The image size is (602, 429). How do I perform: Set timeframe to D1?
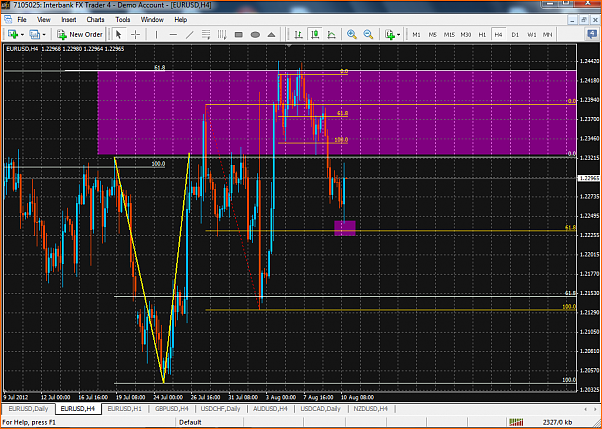(515, 35)
